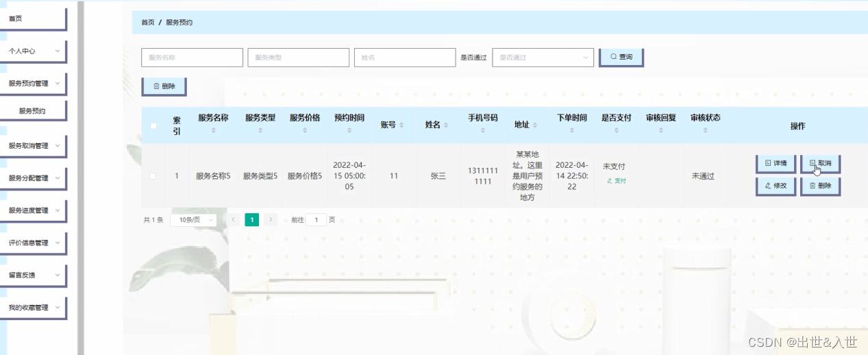Click the 详情 details icon in the row
Viewport: 868px width, 355px height.
tap(767, 163)
